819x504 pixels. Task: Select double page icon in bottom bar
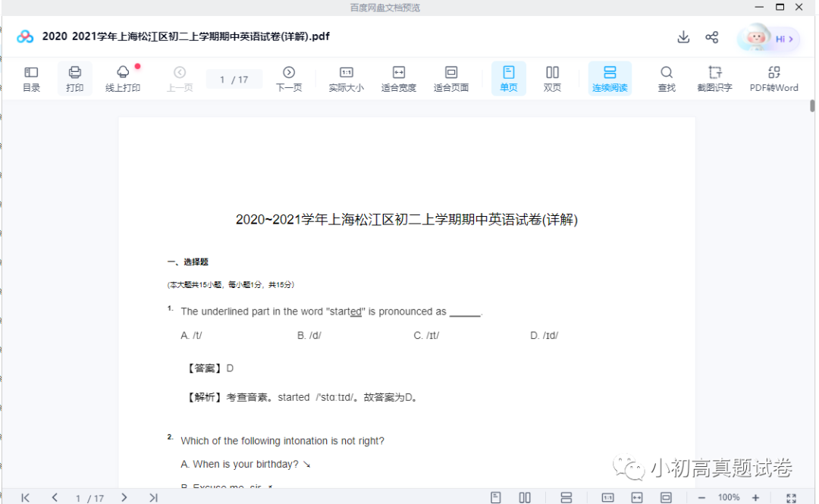pyautogui.click(x=525, y=498)
